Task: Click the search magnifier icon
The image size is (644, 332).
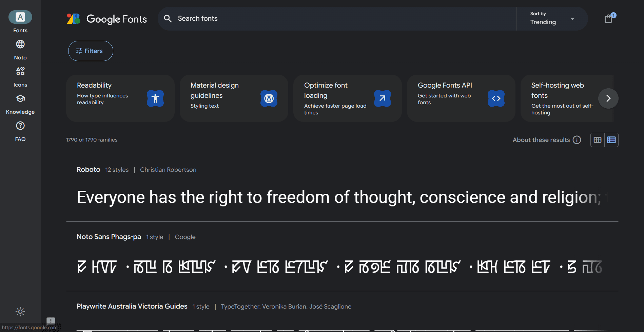Action: point(168,18)
